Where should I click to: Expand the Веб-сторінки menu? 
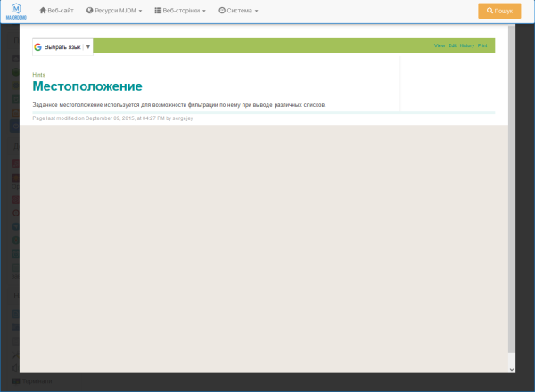[x=180, y=11]
